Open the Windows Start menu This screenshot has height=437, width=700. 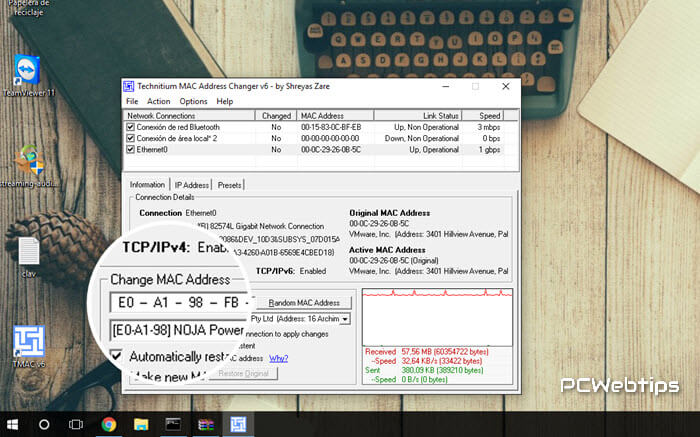tap(12, 425)
